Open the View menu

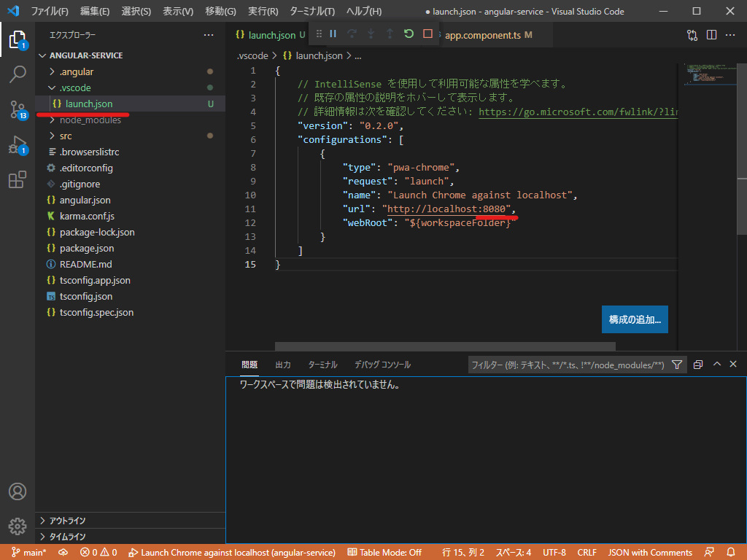click(178, 11)
